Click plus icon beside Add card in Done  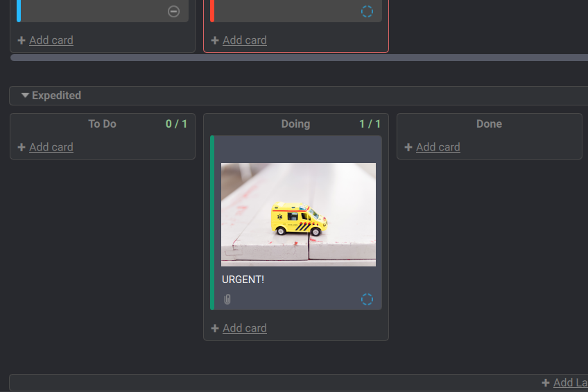click(408, 147)
